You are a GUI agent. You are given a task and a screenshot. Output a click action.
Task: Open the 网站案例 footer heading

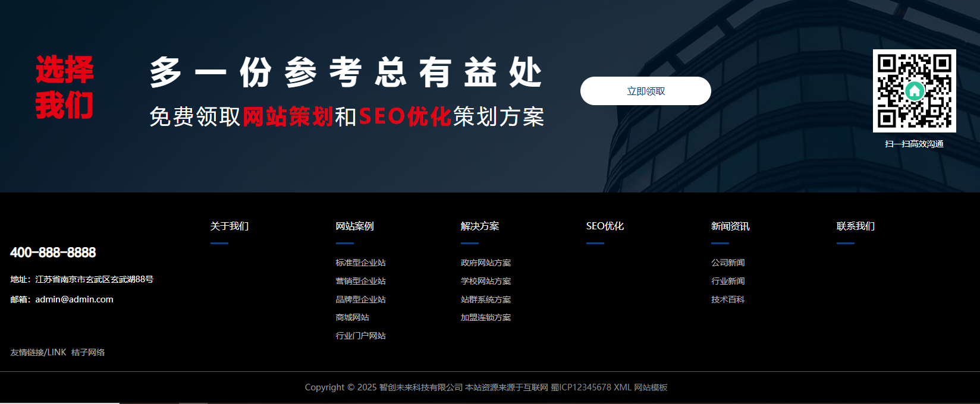pos(354,226)
